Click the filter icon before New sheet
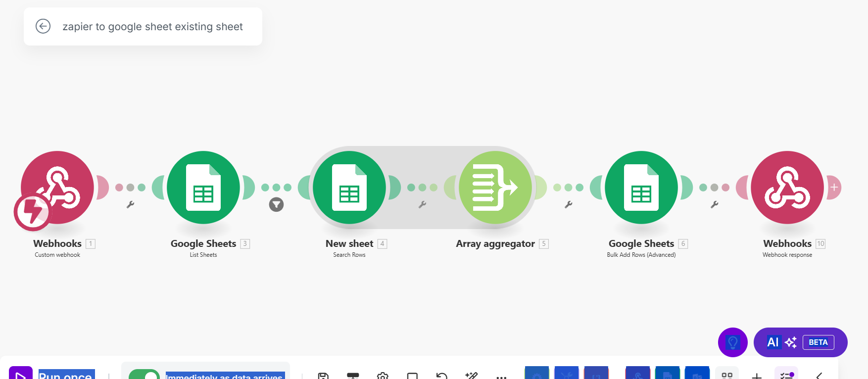 click(276, 204)
